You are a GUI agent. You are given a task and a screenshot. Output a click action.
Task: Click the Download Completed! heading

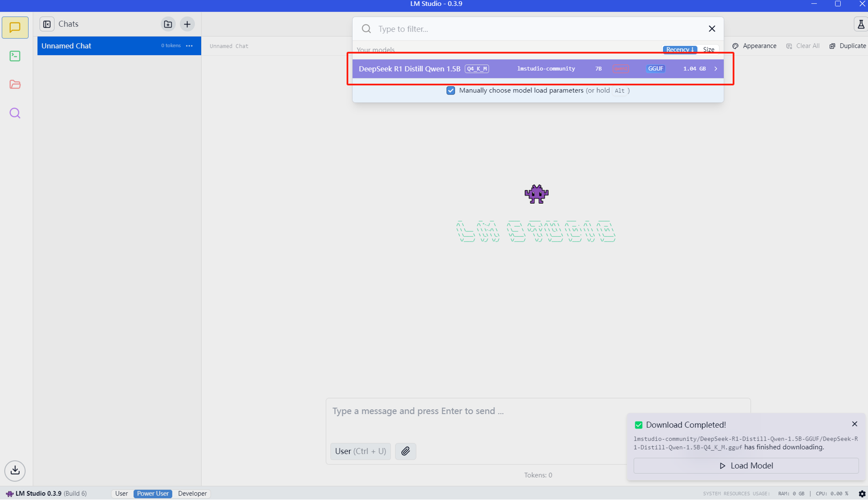pos(686,425)
